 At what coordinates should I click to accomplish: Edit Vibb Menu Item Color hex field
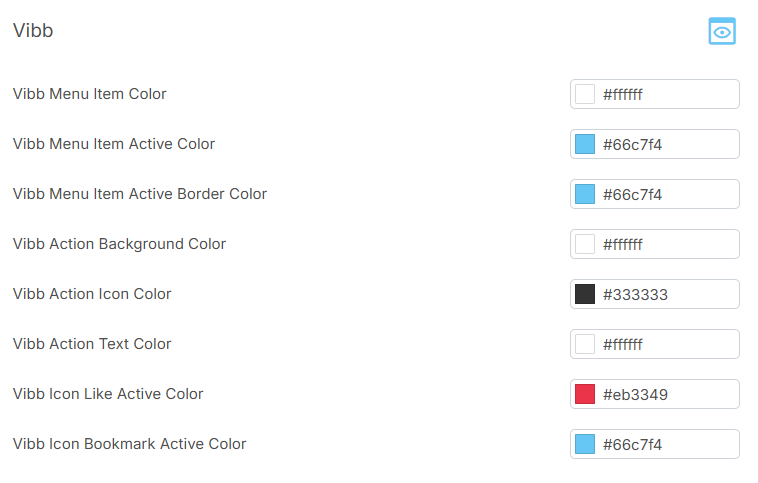pyautogui.click(x=665, y=94)
